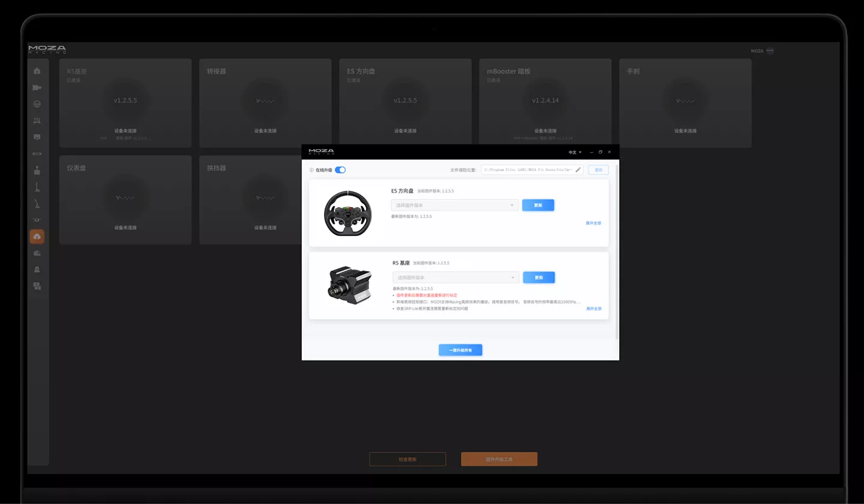Select the pedals icon in the sidebar
The height and width of the screenshot is (504, 864).
click(x=37, y=121)
